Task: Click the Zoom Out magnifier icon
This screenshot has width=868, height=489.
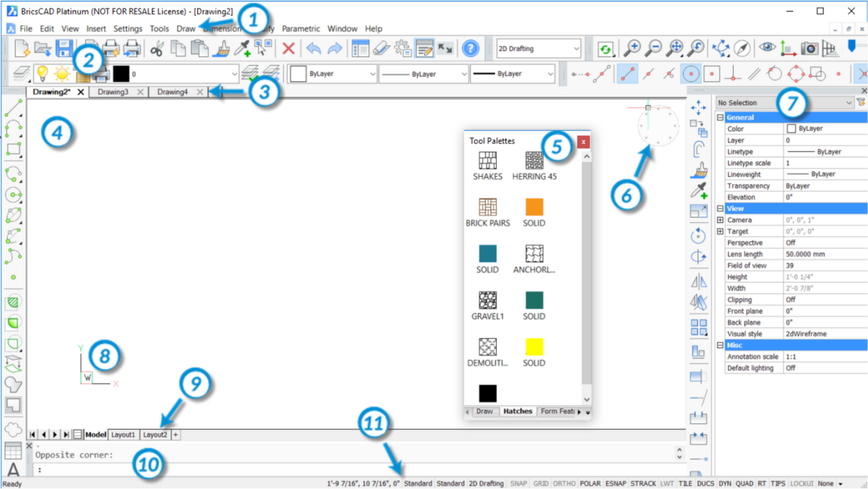Action: coord(653,49)
